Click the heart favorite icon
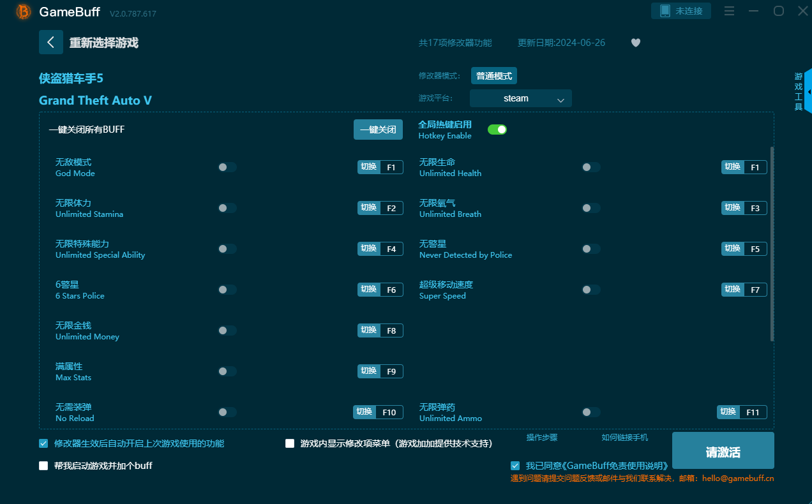 pyautogui.click(x=635, y=43)
